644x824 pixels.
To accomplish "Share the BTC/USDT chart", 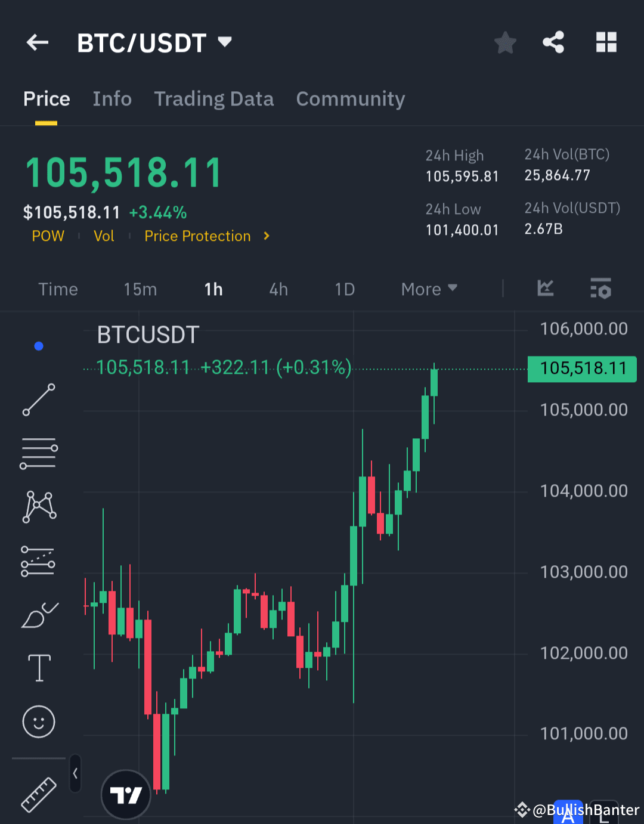I will click(x=553, y=42).
